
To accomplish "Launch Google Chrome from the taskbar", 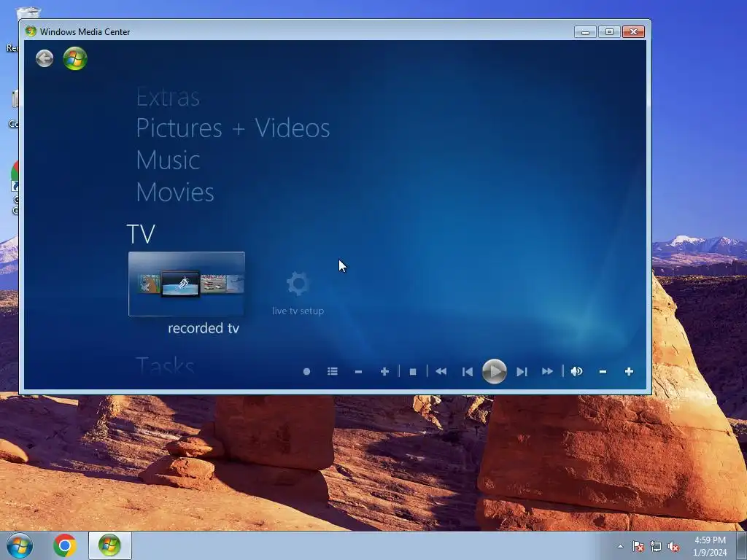I will pos(65,545).
